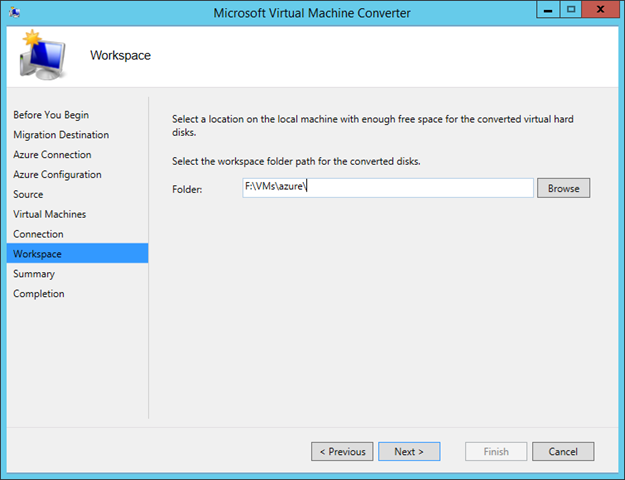Viewport: 625px width, 480px height.
Task: Proceed with the Next button
Action: pos(409,451)
